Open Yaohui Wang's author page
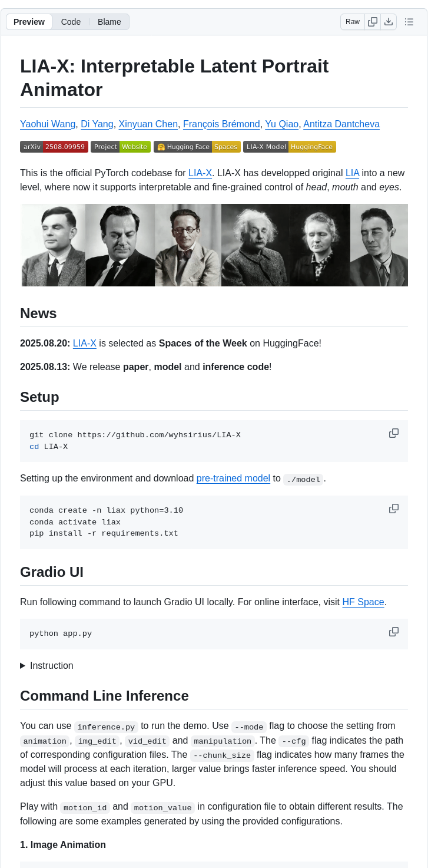 pos(48,124)
